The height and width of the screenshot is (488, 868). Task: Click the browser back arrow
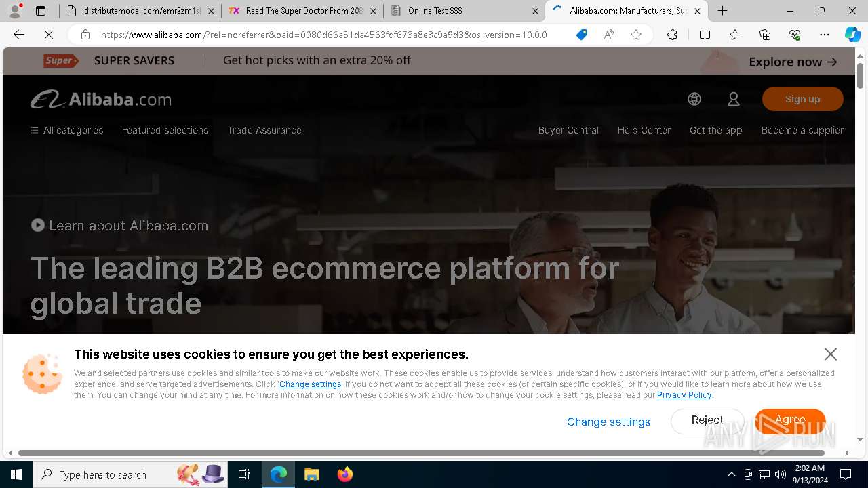tap(19, 35)
